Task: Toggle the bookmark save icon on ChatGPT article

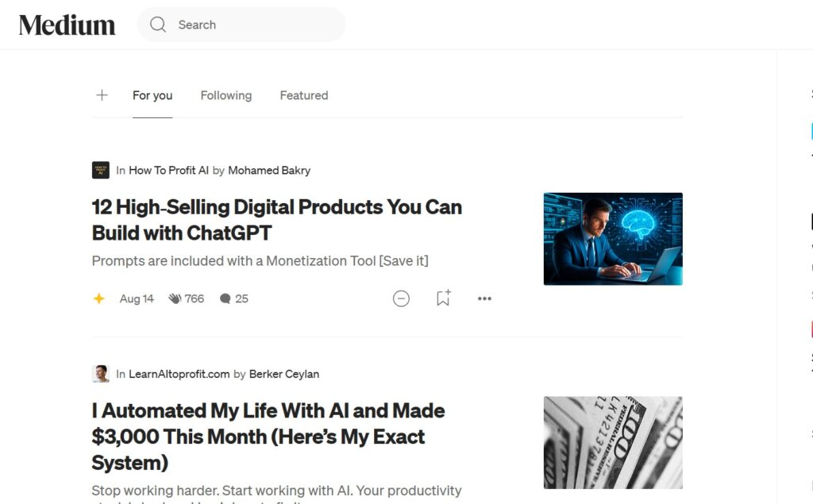Action: tap(443, 298)
